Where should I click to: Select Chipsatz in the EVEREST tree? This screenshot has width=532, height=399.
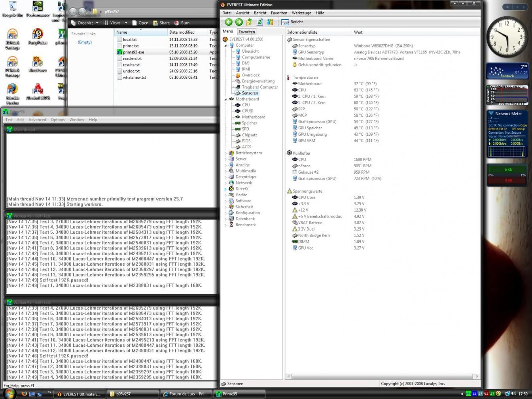249,135
